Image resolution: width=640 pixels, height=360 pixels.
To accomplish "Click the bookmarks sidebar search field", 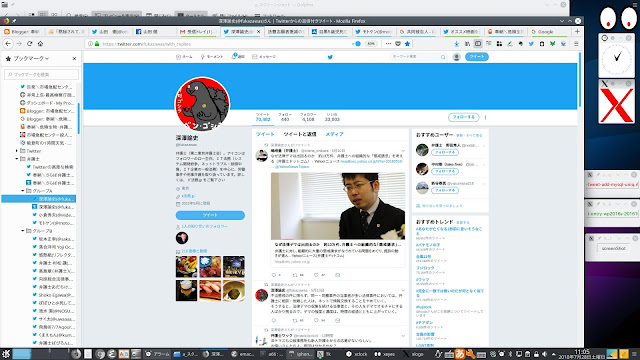I will (x=42, y=74).
